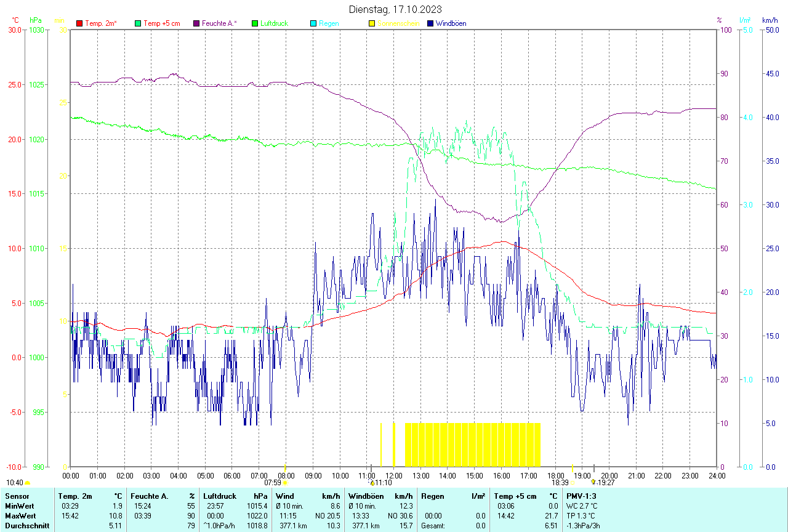The height and width of the screenshot is (532, 788).
Task: Select the 'Luftdruck' legend label
Action: pyautogui.click(x=274, y=23)
